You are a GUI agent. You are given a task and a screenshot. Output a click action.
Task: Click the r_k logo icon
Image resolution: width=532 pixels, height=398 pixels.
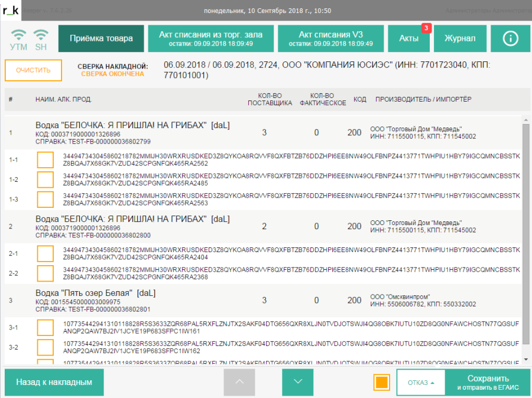[x=11, y=11]
